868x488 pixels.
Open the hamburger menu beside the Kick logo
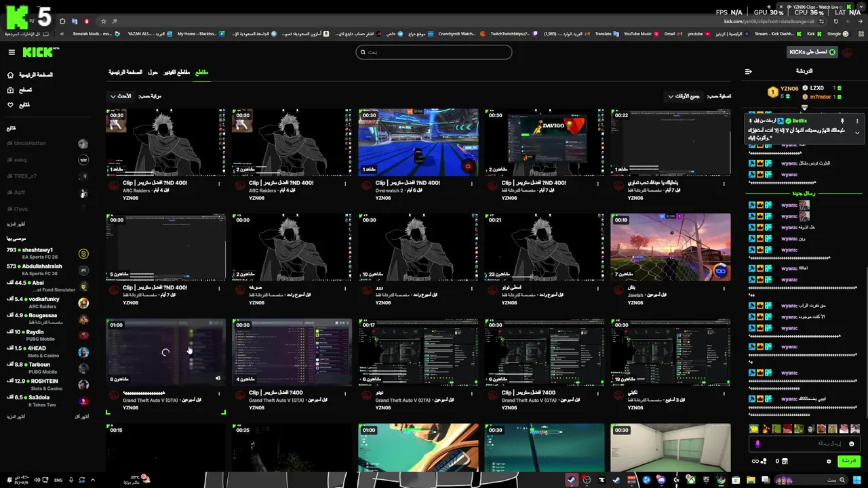(12, 52)
